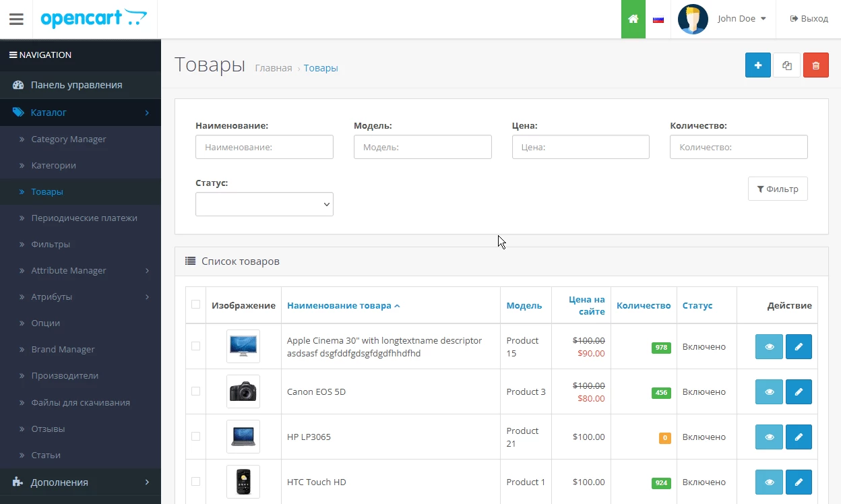841x504 pixels.
Task: Click the HTC Touch HD phone thumbnail
Action: tap(243, 482)
